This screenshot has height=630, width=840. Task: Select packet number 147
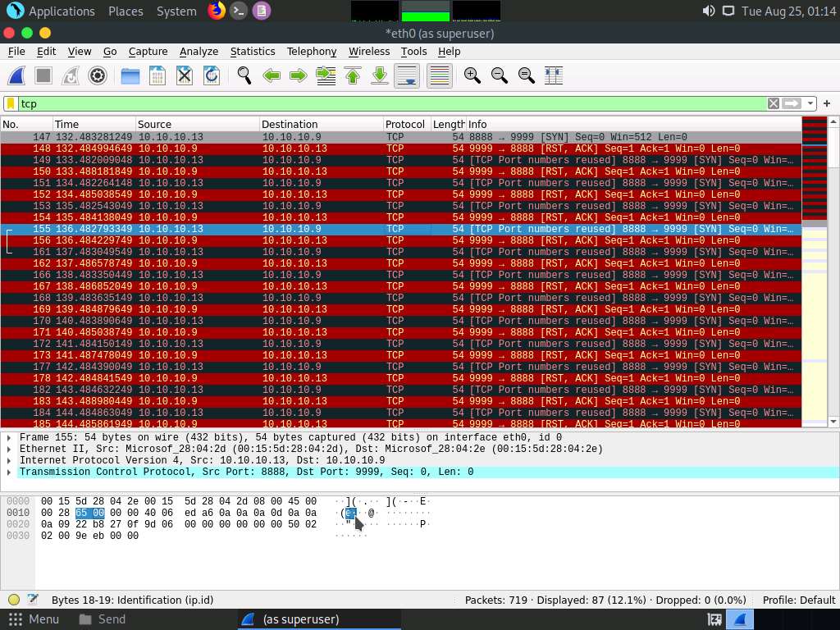coord(400,137)
